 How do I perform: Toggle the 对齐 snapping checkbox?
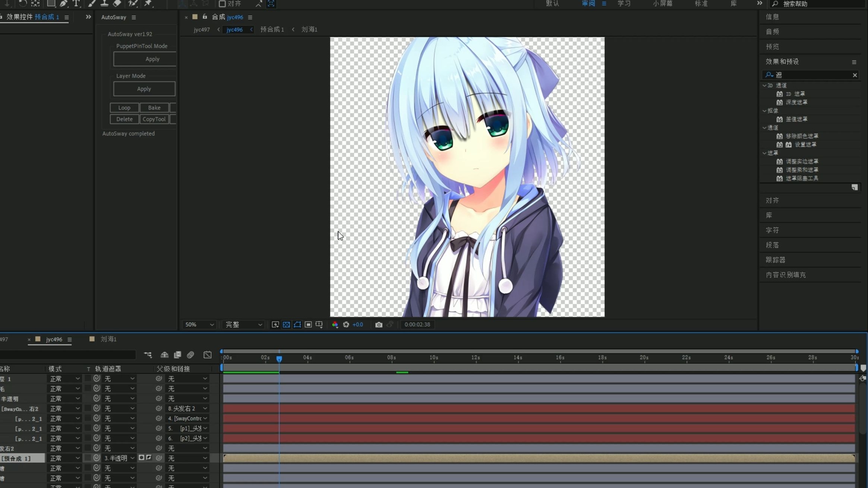click(222, 4)
